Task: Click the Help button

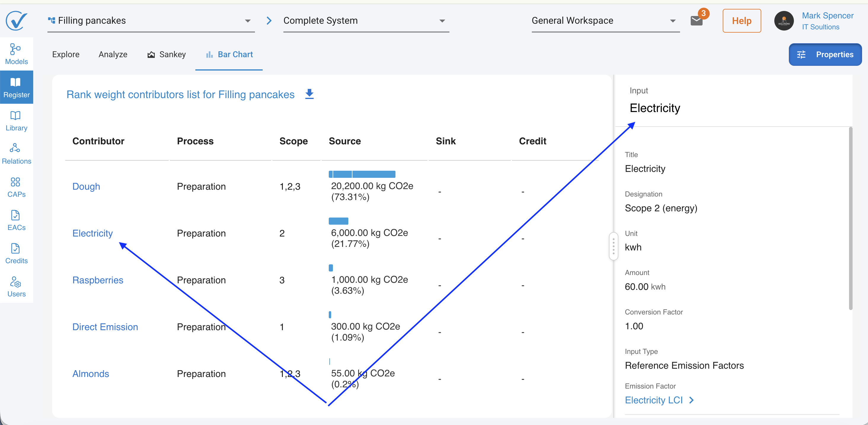Action: (741, 21)
